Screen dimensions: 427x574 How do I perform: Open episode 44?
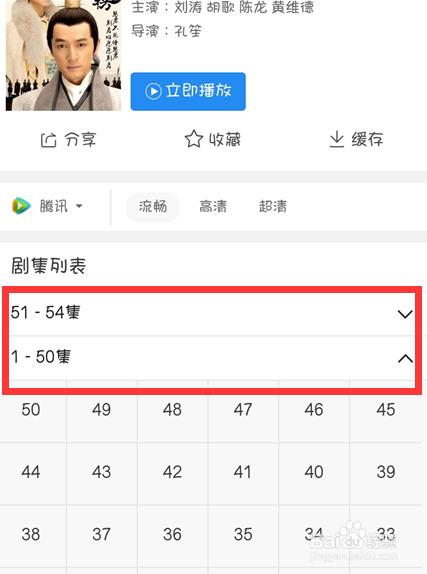click(31, 472)
